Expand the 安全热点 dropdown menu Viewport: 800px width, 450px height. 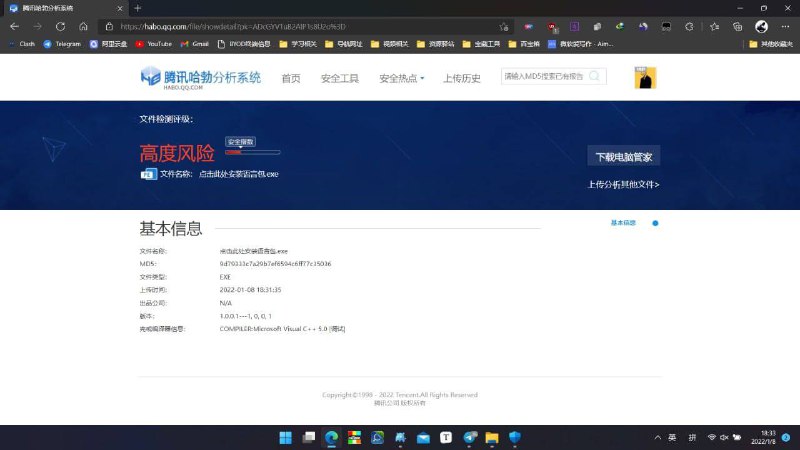pos(402,78)
